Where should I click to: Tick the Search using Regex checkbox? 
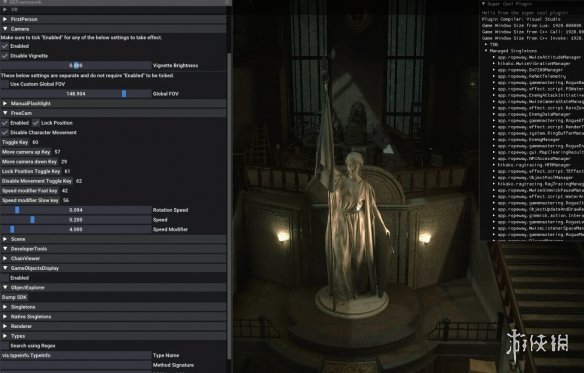click(x=4, y=346)
